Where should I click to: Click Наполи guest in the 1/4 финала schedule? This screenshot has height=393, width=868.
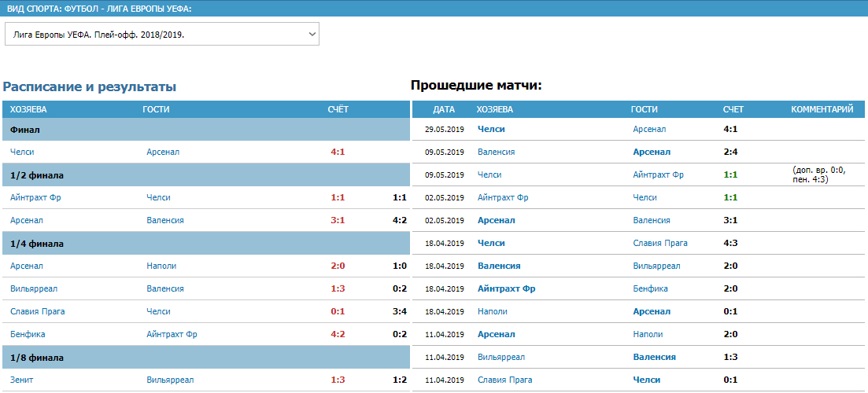[161, 266]
